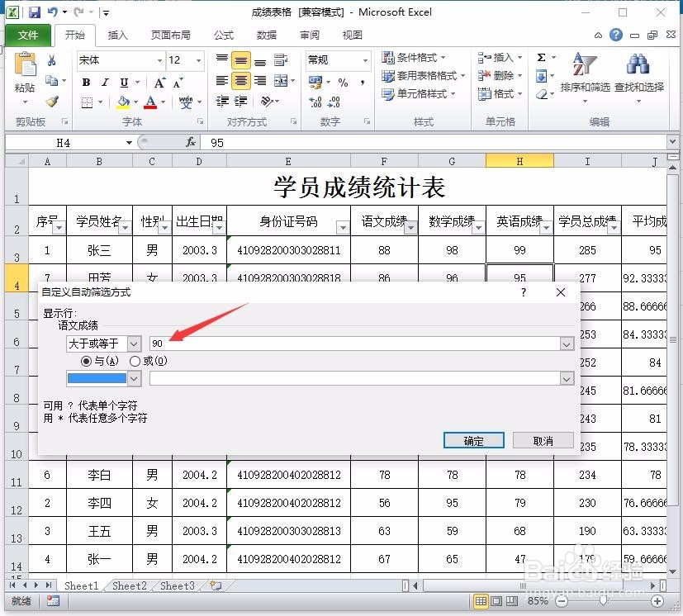
Task: Switch to the 插入 Insert tab
Action: pos(117,36)
